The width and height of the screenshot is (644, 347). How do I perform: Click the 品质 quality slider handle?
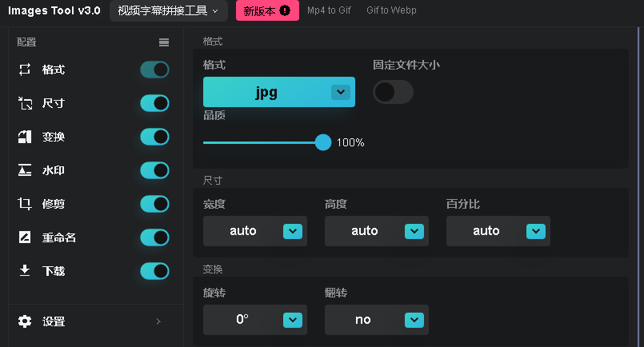pos(323,142)
